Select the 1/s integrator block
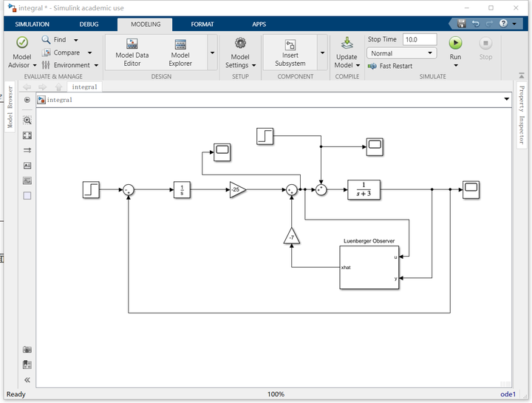The image size is (532, 403). coord(182,189)
